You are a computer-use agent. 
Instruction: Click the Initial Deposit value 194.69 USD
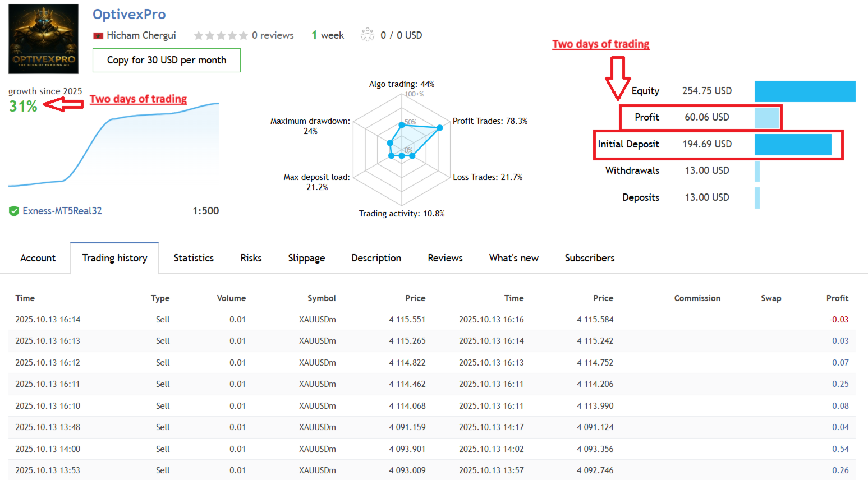click(x=707, y=144)
